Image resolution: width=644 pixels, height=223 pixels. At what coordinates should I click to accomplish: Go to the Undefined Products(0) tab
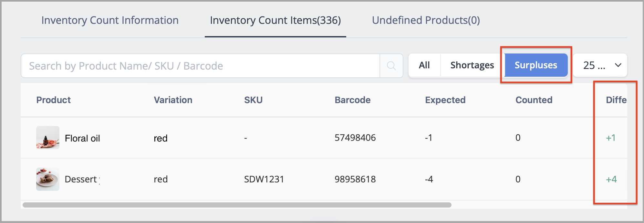pos(426,20)
